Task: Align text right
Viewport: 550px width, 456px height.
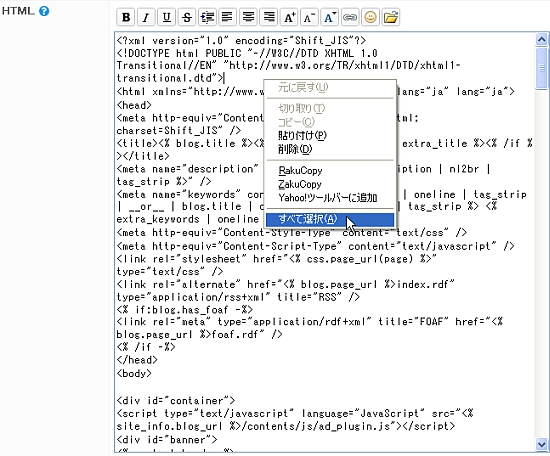Action: [269, 17]
